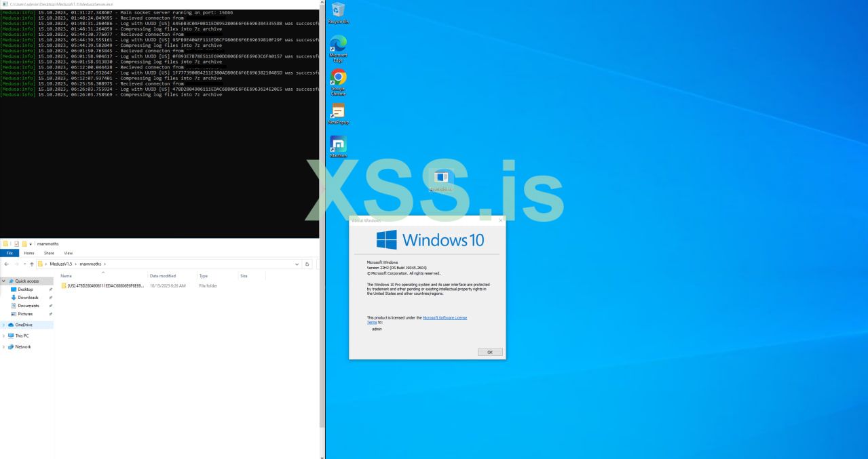
Task: Open the Documents entry in Quick access
Action: pyautogui.click(x=27, y=305)
